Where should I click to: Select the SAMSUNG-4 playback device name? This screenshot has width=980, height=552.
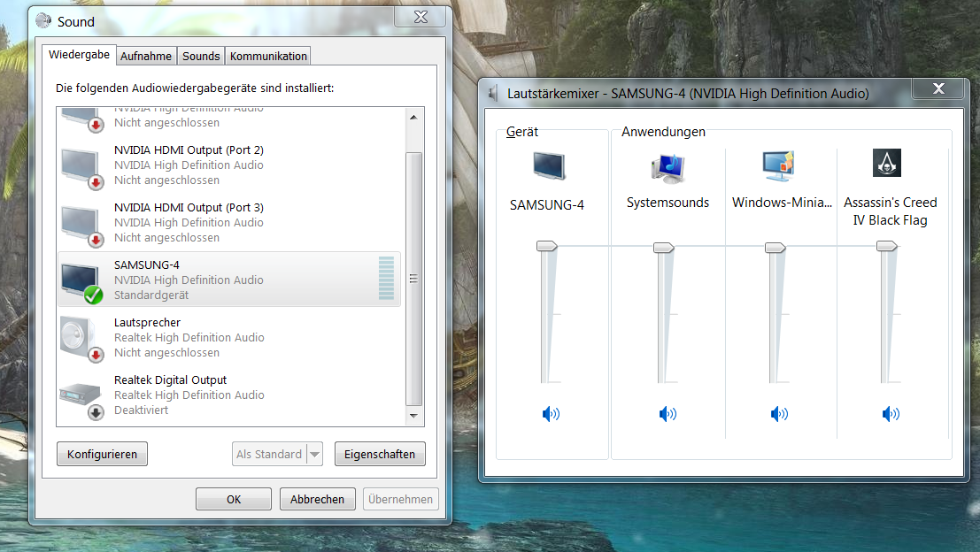(147, 264)
